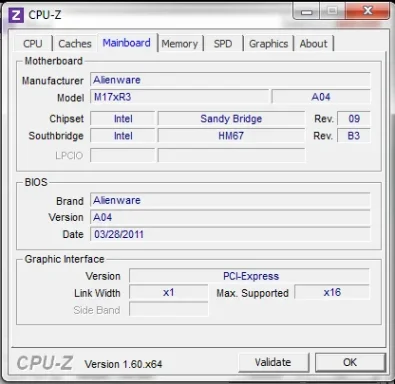Click the CPU-Z app icon in title bar
The image size is (395, 384).
pyautogui.click(x=16, y=15)
